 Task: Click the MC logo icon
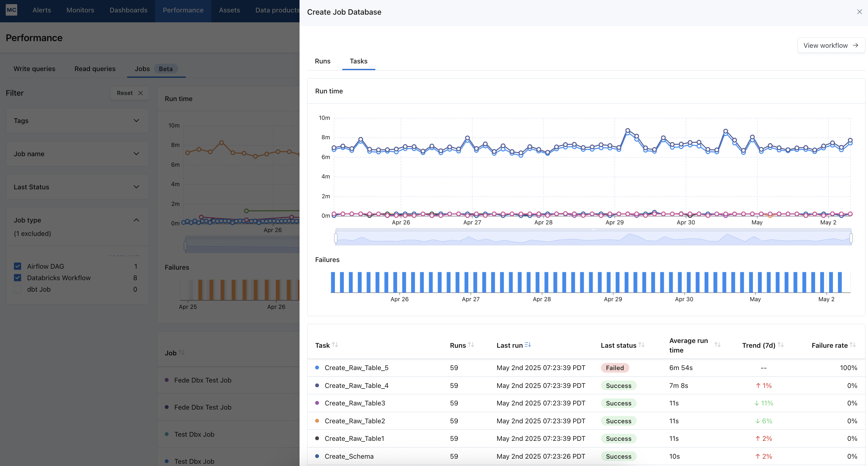(x=11, y=10)
